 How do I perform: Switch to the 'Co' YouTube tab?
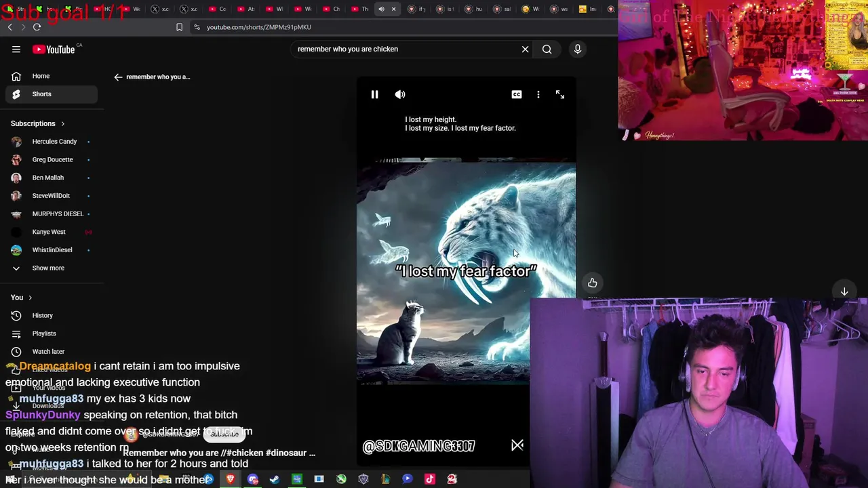pyautogui.click(x=218, y=9)
